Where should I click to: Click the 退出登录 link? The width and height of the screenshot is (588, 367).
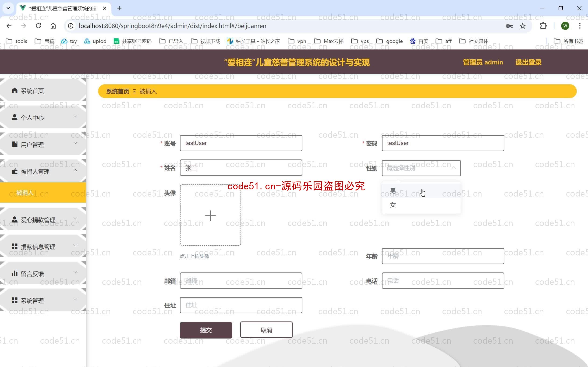[528, 62]
